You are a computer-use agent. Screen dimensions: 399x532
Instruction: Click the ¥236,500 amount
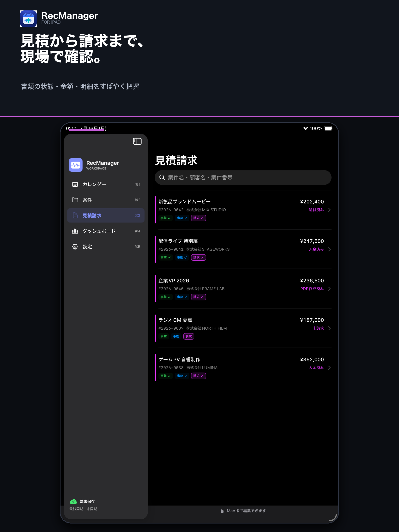(312, 280)
